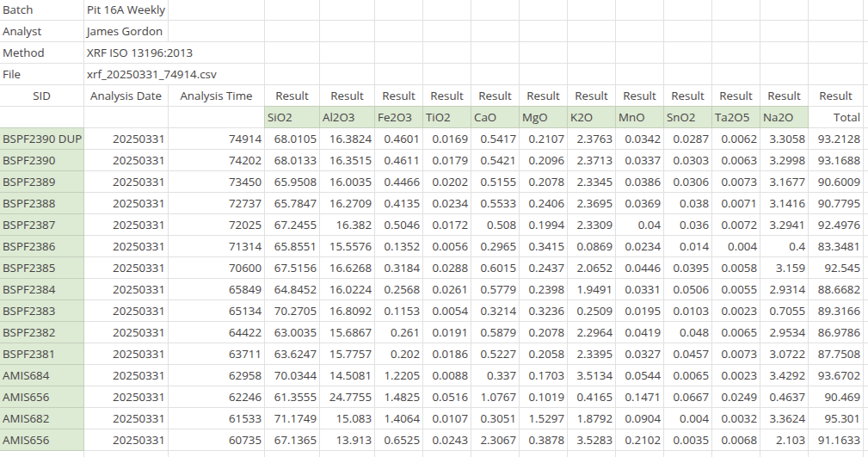The height and width of the screenshot is (457, 868).
Task: Select the Al2O3 column label cell
Action: click(347, 117)
